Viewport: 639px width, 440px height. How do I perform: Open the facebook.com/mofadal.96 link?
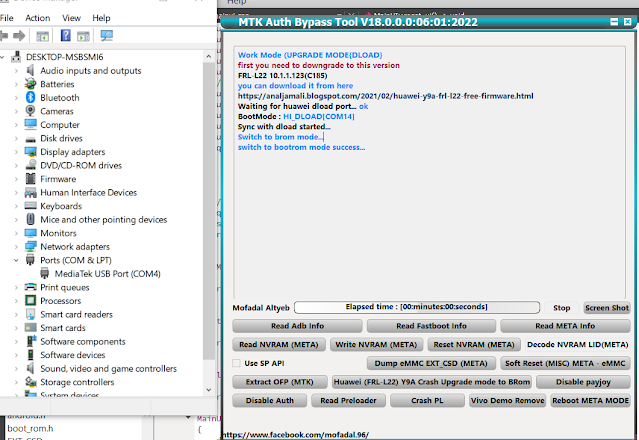point(295,435)
